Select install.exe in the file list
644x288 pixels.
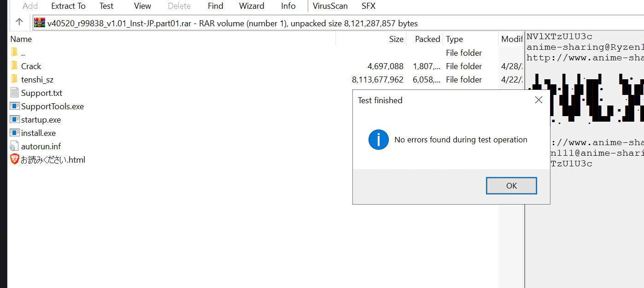(38, 133)
